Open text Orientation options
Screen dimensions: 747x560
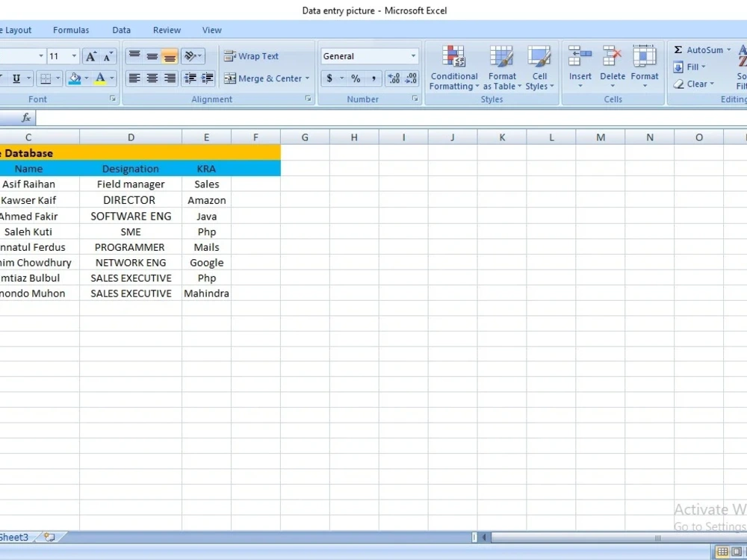pyautogui.click(x=193, y=56)
